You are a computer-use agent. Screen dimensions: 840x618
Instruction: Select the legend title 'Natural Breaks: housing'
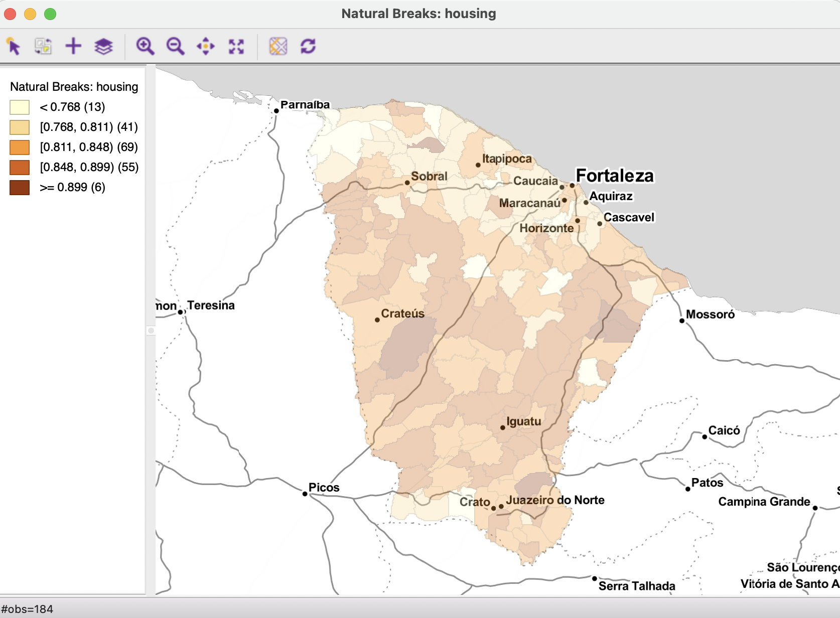pyautogui.click(x=74, y=87)
